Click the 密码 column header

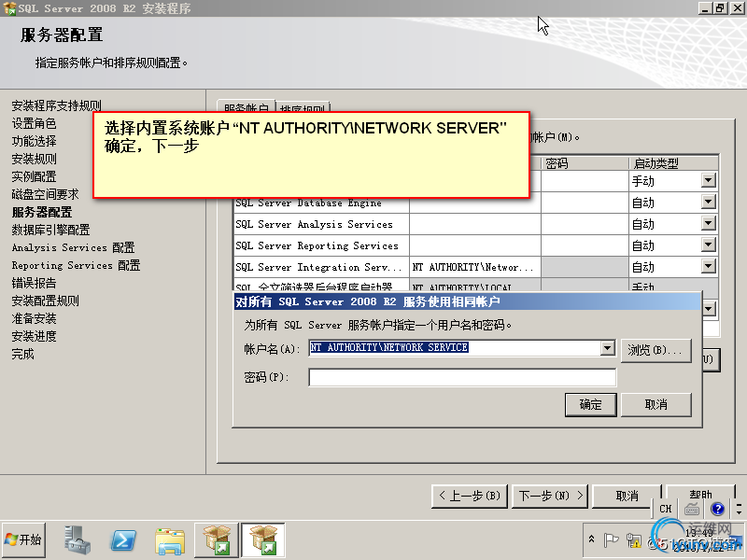click(585, 163)
